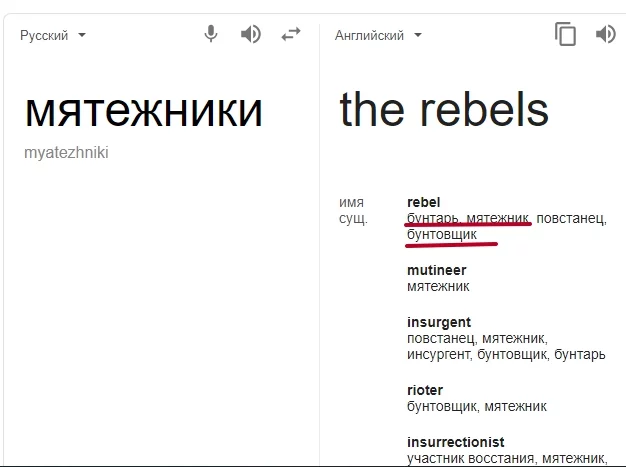The width and height of the screenshot is (626, 467).
Task: Click 'мятежник' under mutineer
Action: pyautogui.click(x=438, y=286)
